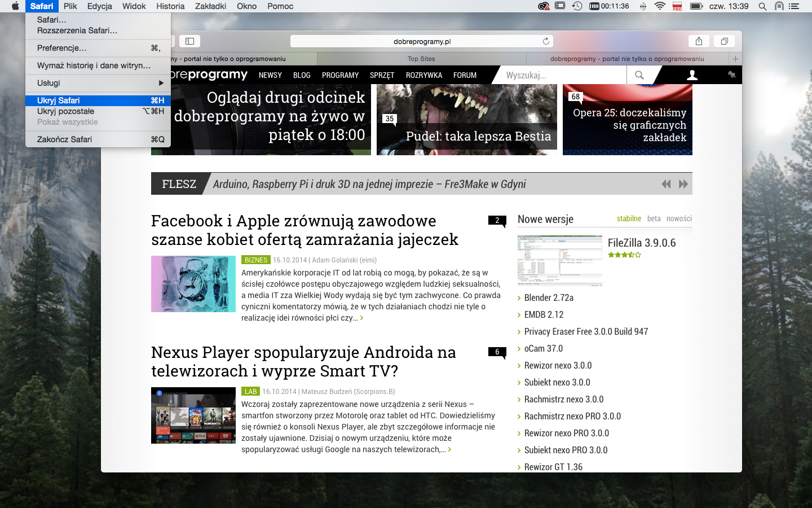Open the Edycja menu
Viewport: 812px width, 508px height.
point(100,6)
